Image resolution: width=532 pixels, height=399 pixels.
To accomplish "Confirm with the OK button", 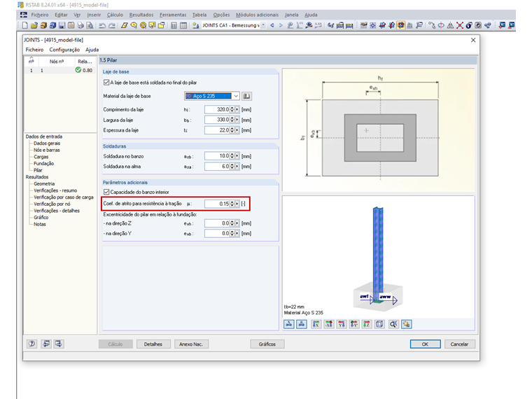I will (425, 344).
